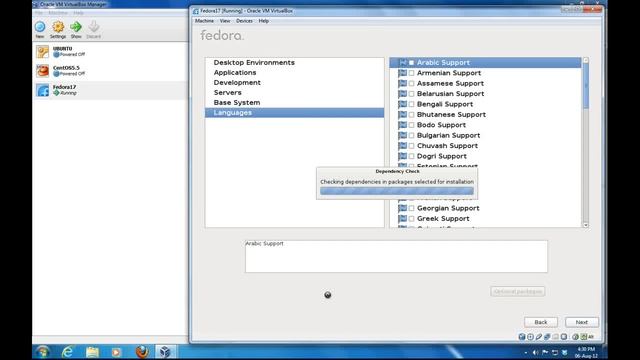Open the View menu in Fedora17 window
640x360 pixels.
click(x=225, y=21)
